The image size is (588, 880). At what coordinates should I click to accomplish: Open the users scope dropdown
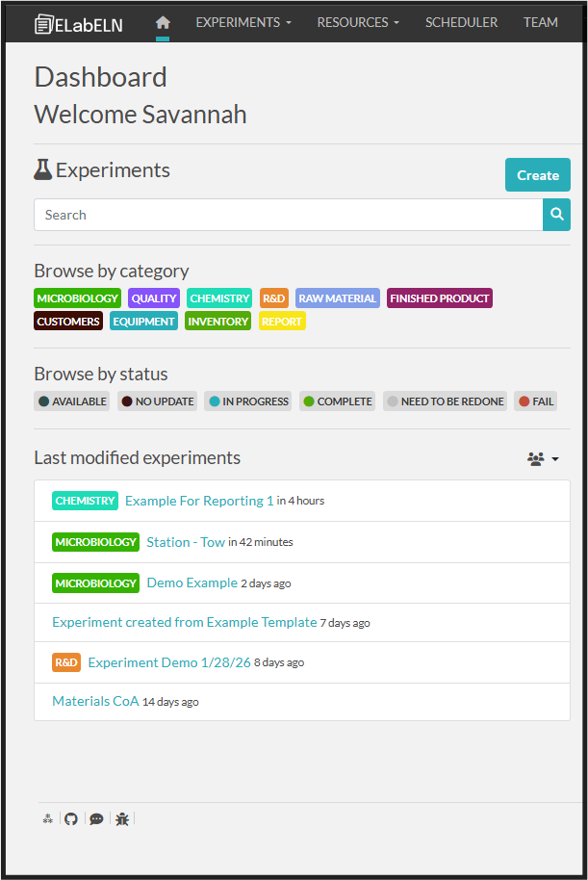543,459
